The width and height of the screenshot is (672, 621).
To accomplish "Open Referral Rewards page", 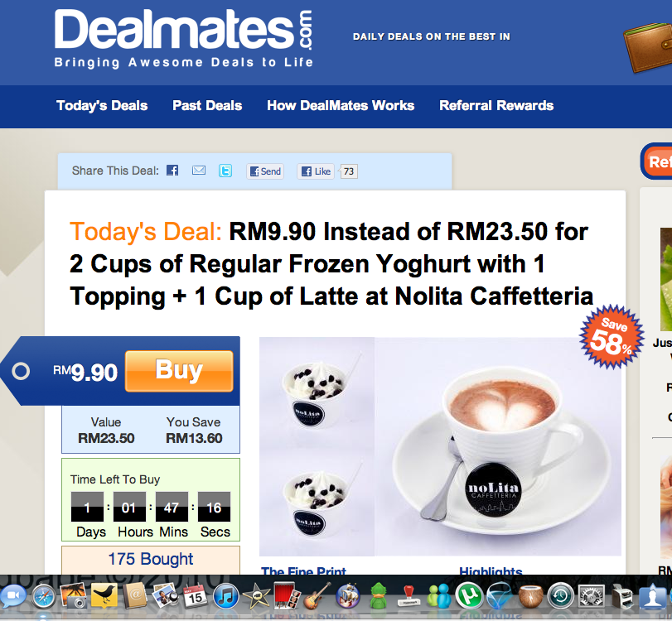I will [x=496, y=105].
